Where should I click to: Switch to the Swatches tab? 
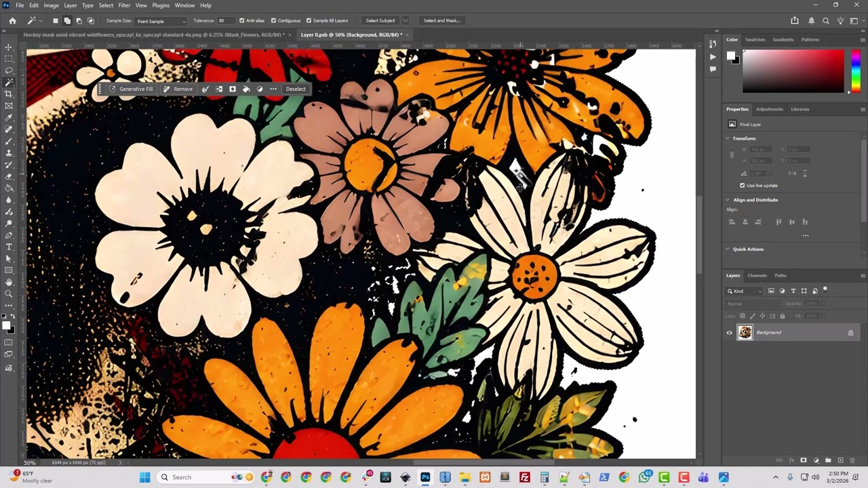click(x=755, y=39)
